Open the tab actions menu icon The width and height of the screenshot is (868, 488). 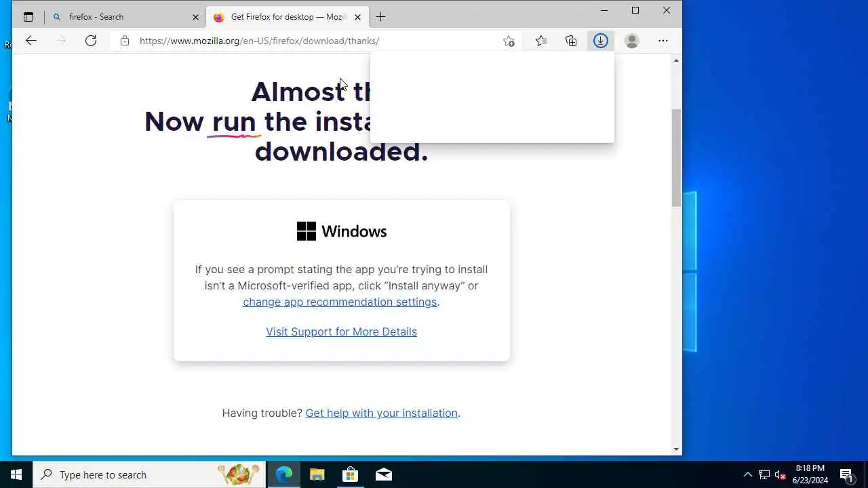coord(28,17)
